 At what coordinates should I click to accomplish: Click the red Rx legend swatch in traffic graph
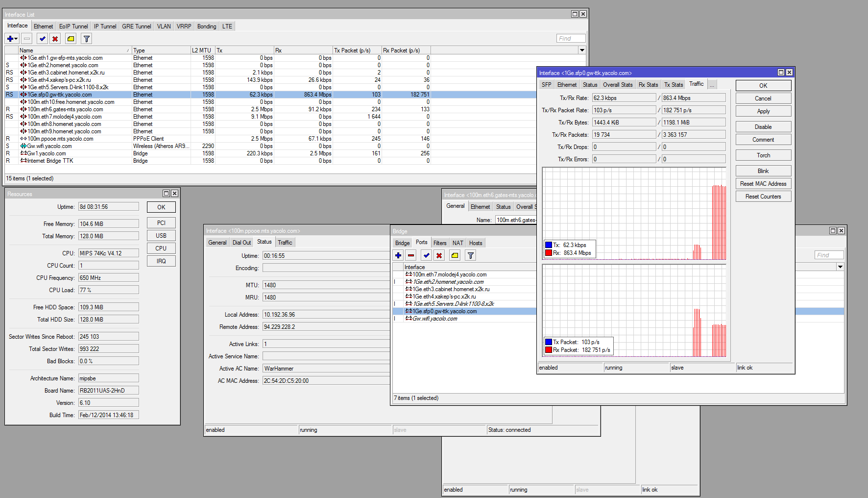[x=549, y=253]
